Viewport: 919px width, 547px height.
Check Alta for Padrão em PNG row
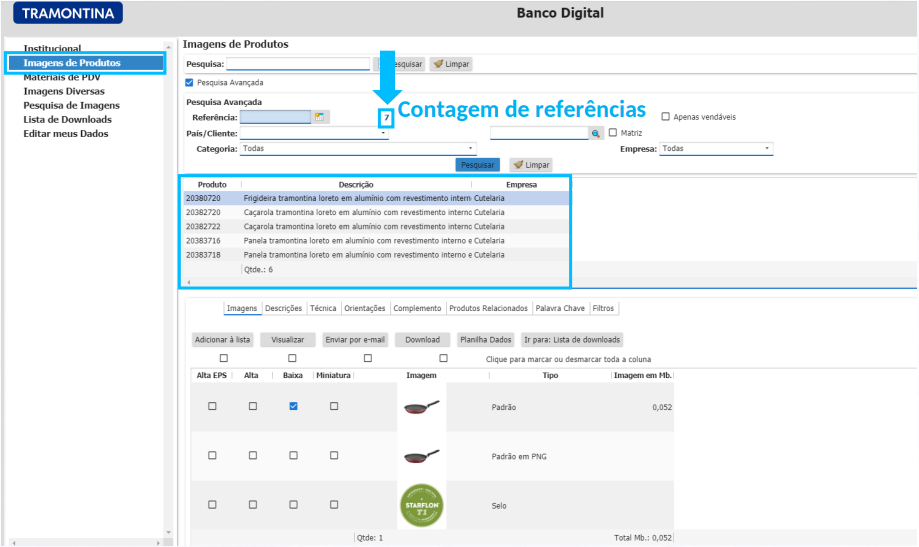(x=253, y=455)
